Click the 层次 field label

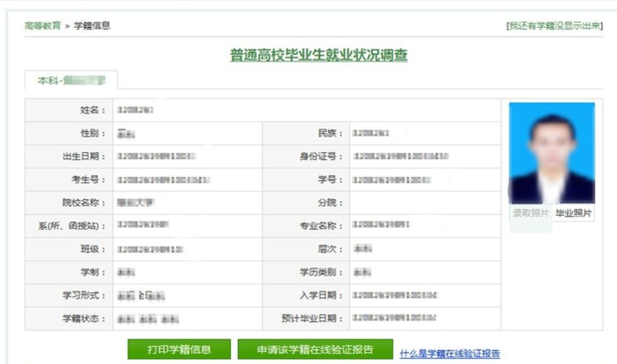[330, 250]
